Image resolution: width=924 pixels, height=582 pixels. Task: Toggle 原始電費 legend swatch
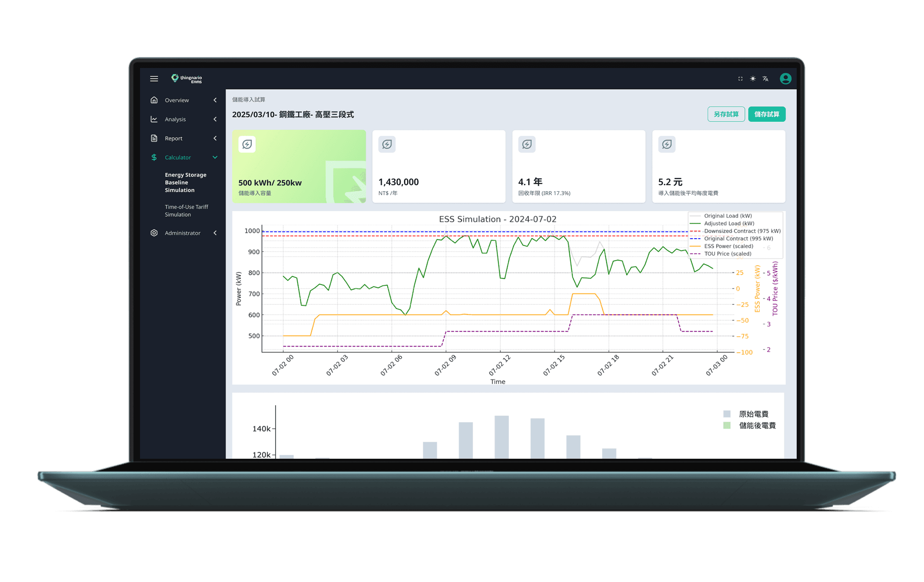[727, 414]
